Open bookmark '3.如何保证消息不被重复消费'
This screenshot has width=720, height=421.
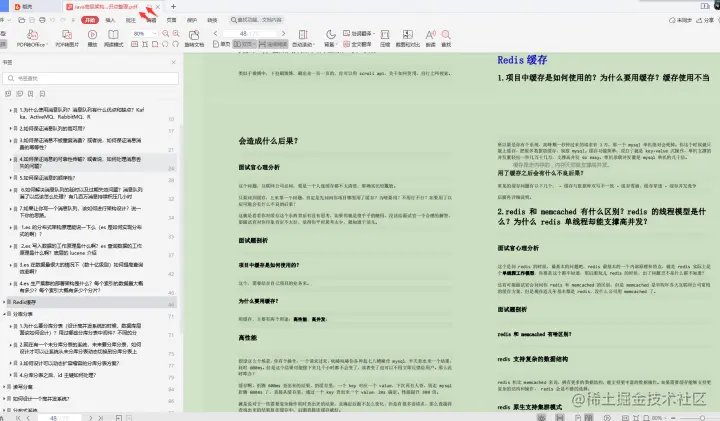(80, 144)
